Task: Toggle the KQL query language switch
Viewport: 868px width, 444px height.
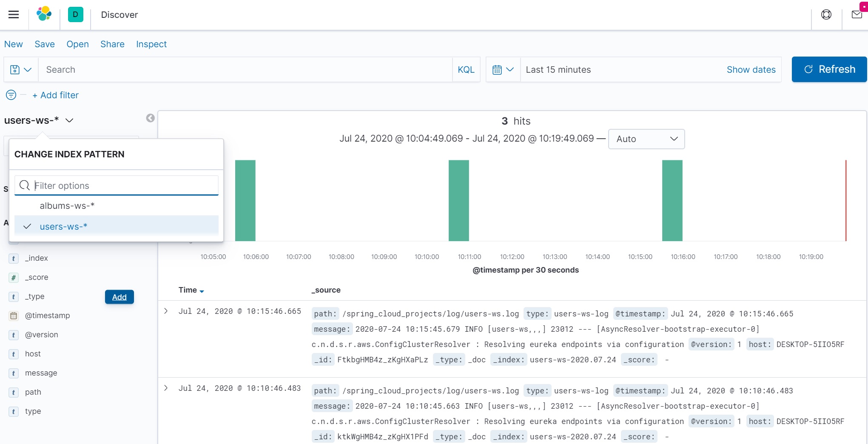Action: coord(466,70)
